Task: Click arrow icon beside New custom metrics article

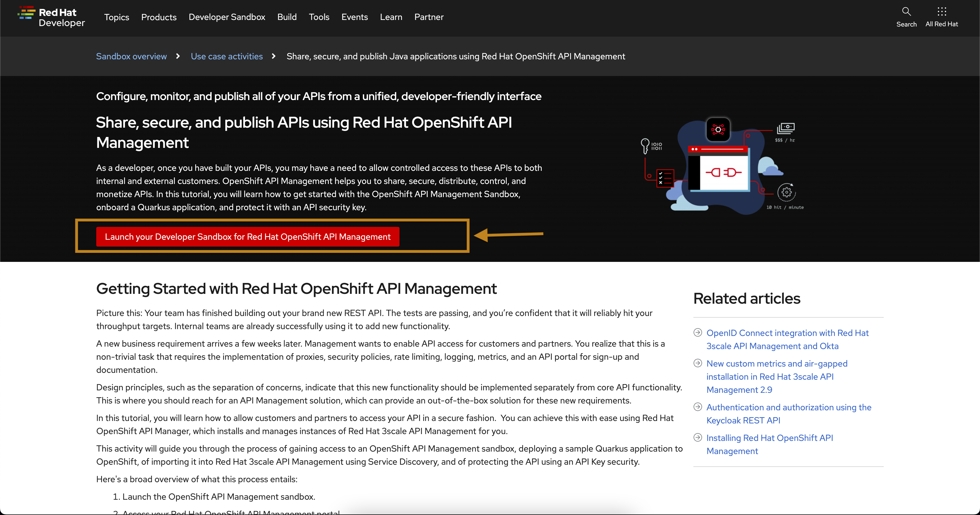Action: tap(698, 363)
